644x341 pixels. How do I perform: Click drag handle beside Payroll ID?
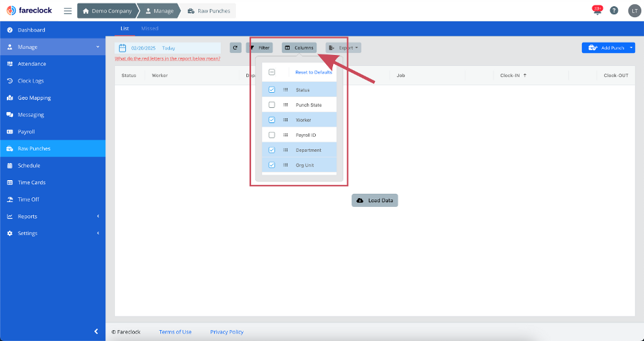point(286,135)
